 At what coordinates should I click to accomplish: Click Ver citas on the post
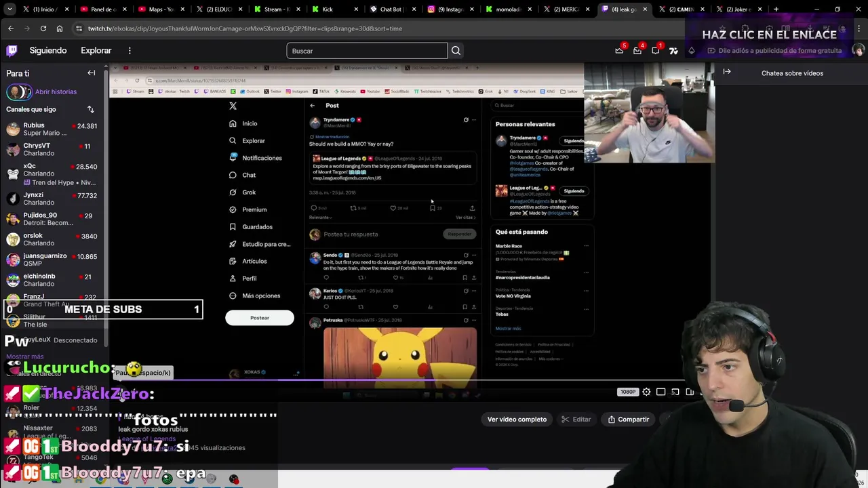click(x=465, y=218)
